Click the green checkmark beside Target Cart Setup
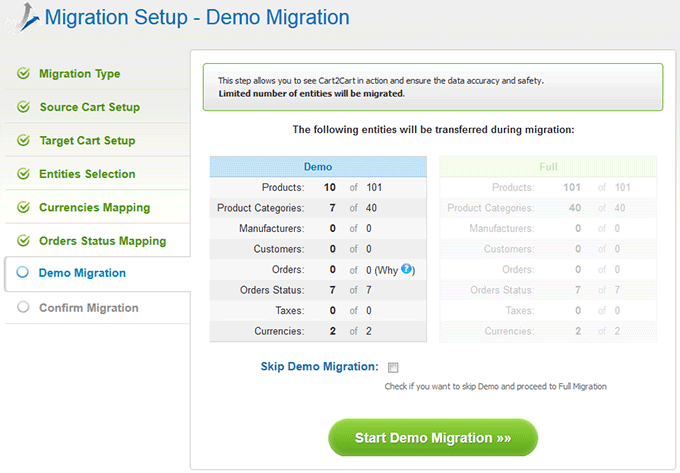The width and height of the screenshot is (680, 473). tap(23, 140)
